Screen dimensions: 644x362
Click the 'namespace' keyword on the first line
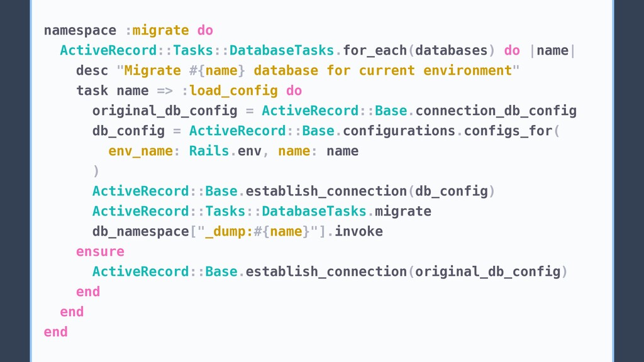[x=80, y=31]
